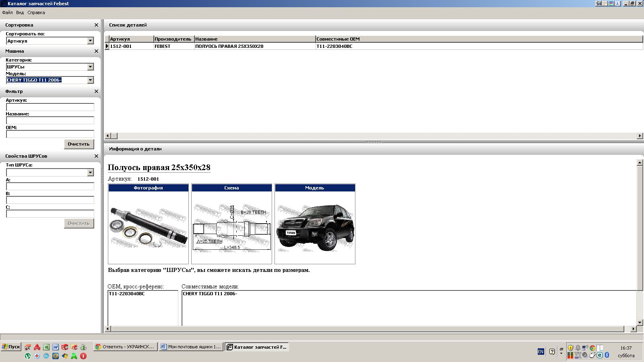Click the C: dimension input field

50,214
